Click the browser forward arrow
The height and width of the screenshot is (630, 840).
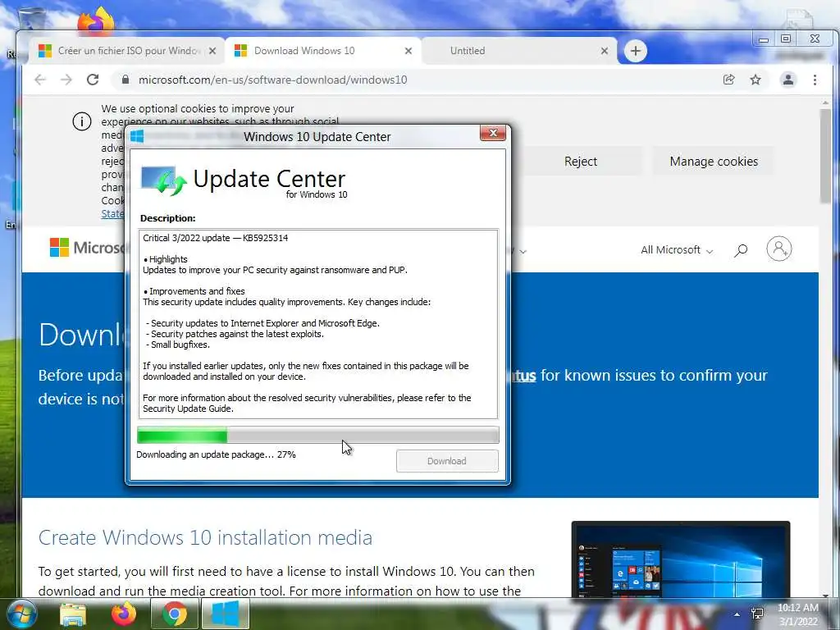click(x=66, y=80)
